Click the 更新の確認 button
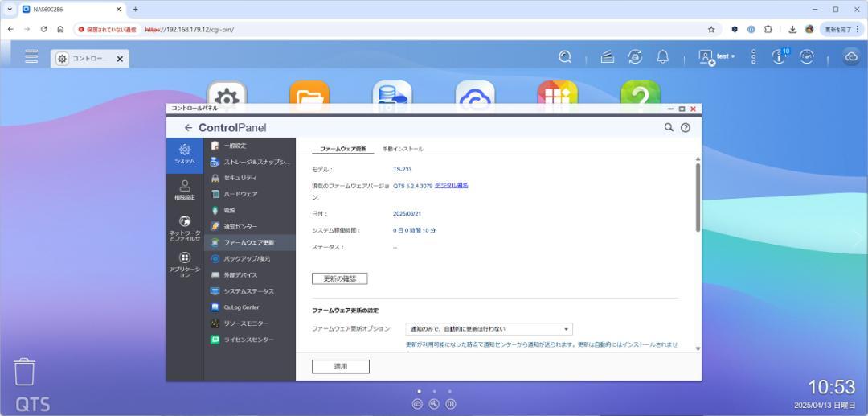This screenshot has width=868, height=416. click(x=339, y=278)
